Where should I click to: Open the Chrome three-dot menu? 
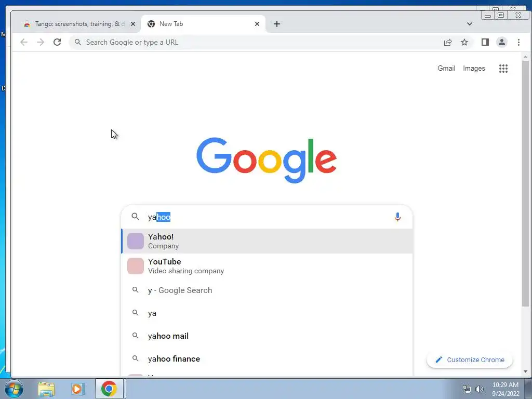518,42
